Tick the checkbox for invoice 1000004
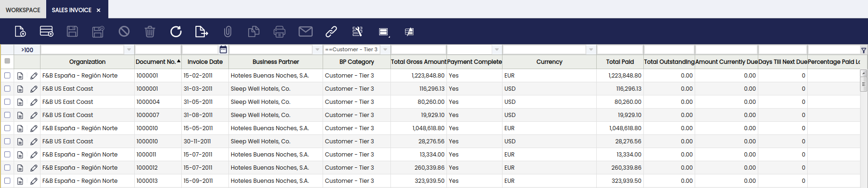The height and width of the screenshot is (188, 868). pyautogui.click(x=7, y=102)
